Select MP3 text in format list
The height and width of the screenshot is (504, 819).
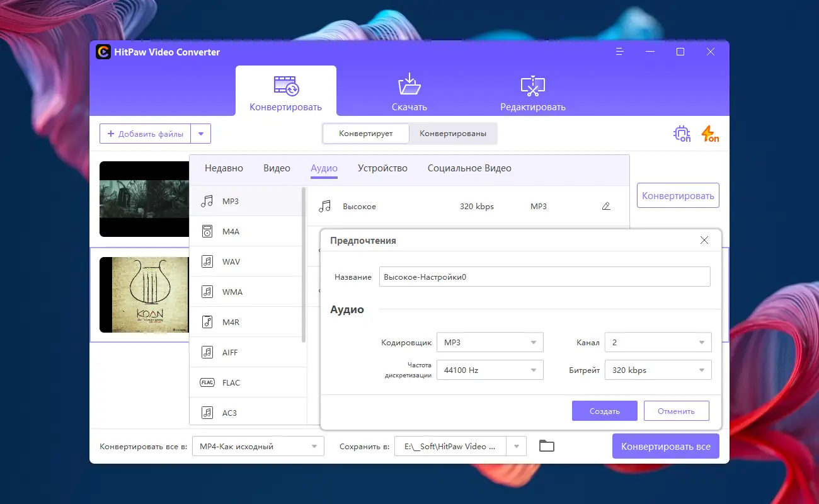231,202
